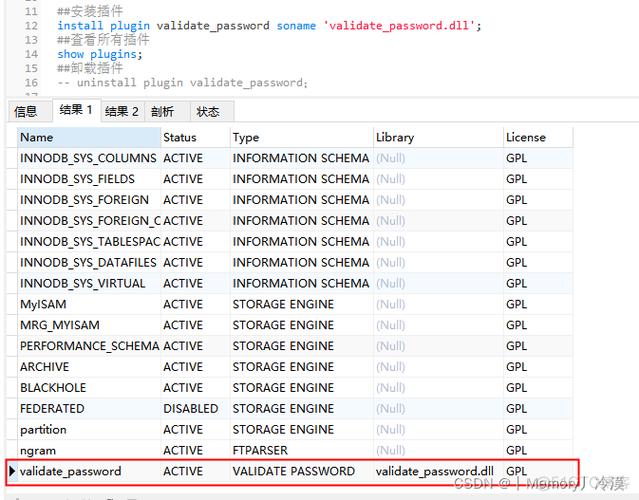The height and width of the screenshot is (500, 639).
Task: Click the validate_password.dll library cell
Action: [438, 471]
